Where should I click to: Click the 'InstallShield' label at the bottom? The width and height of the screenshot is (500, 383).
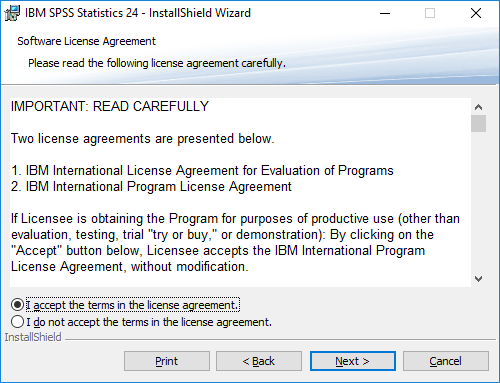coord(33,337)
